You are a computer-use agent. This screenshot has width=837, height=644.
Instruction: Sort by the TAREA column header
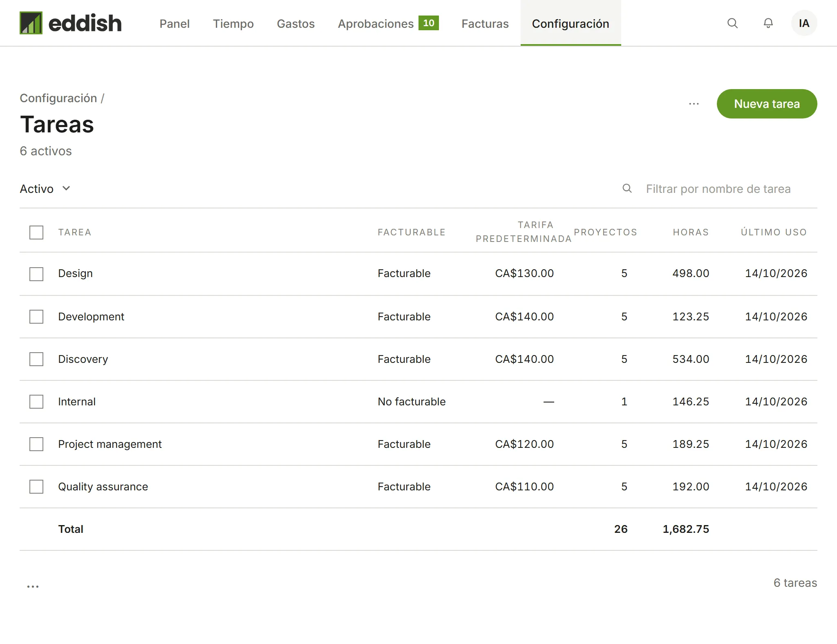75,232
